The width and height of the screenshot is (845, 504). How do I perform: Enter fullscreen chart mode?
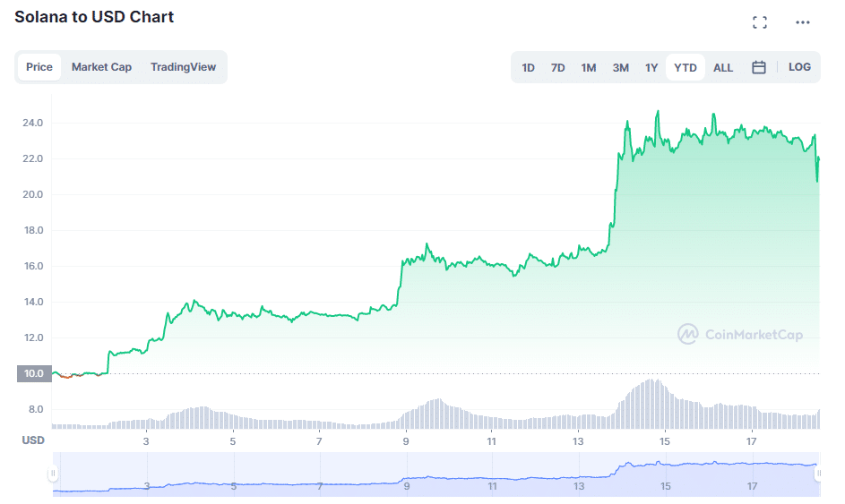coord(760,22)
